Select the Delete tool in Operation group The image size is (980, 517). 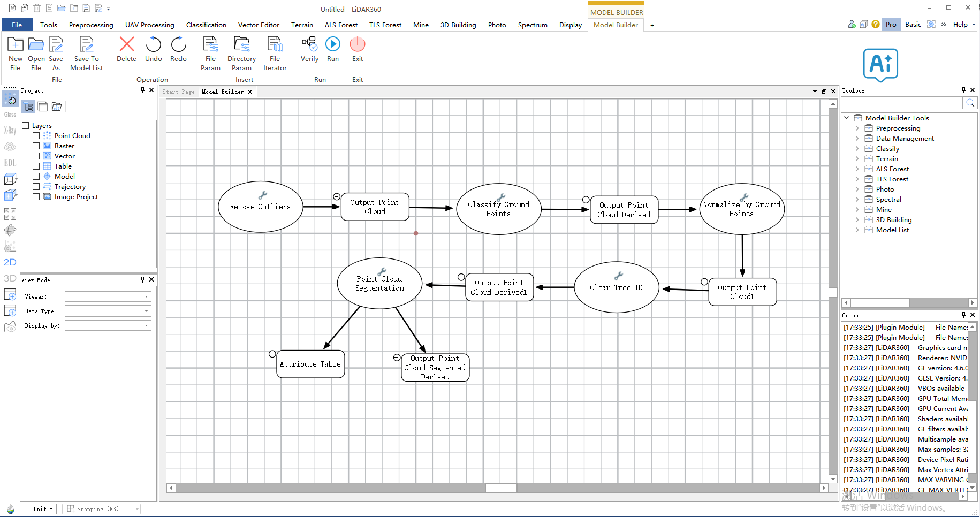pos(126,51)
